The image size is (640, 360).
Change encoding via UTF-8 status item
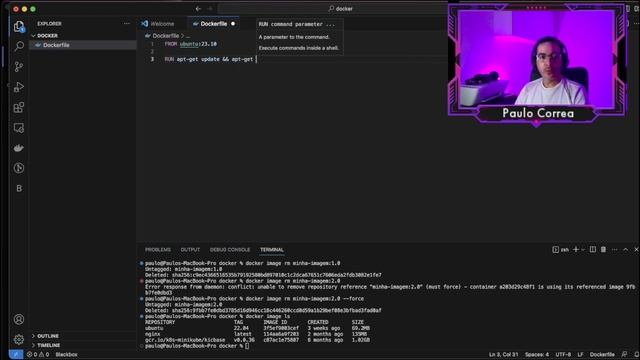pos(563,354)
